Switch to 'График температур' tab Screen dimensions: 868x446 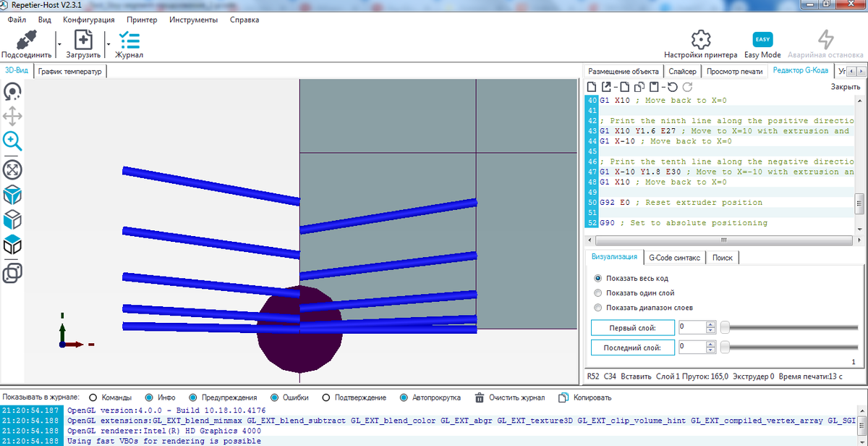70,71
